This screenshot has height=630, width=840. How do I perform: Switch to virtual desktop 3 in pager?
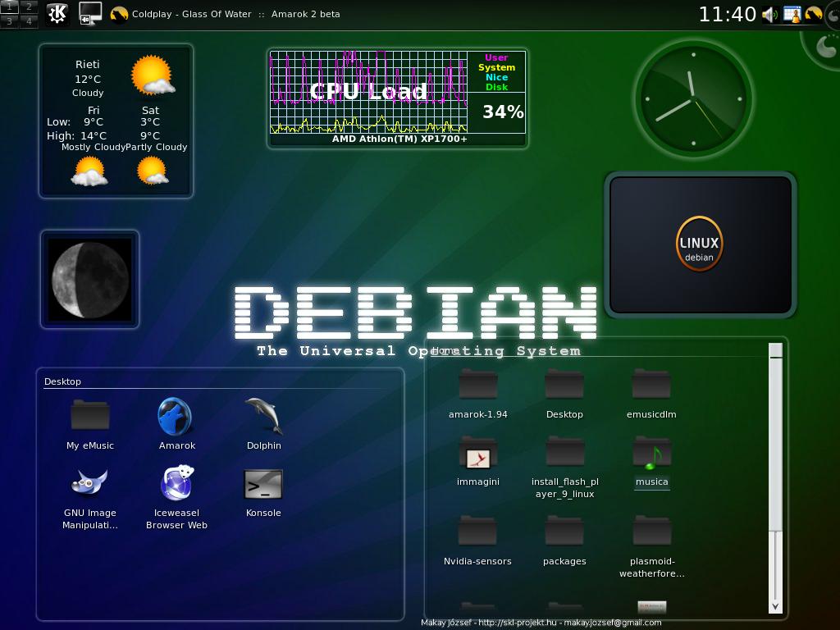[9, 21]
